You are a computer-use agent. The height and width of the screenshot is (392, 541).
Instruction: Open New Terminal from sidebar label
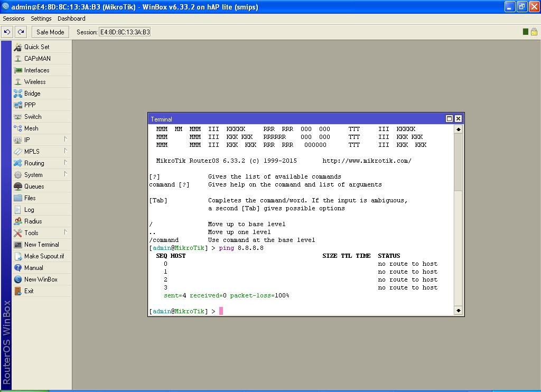(42, 245)
